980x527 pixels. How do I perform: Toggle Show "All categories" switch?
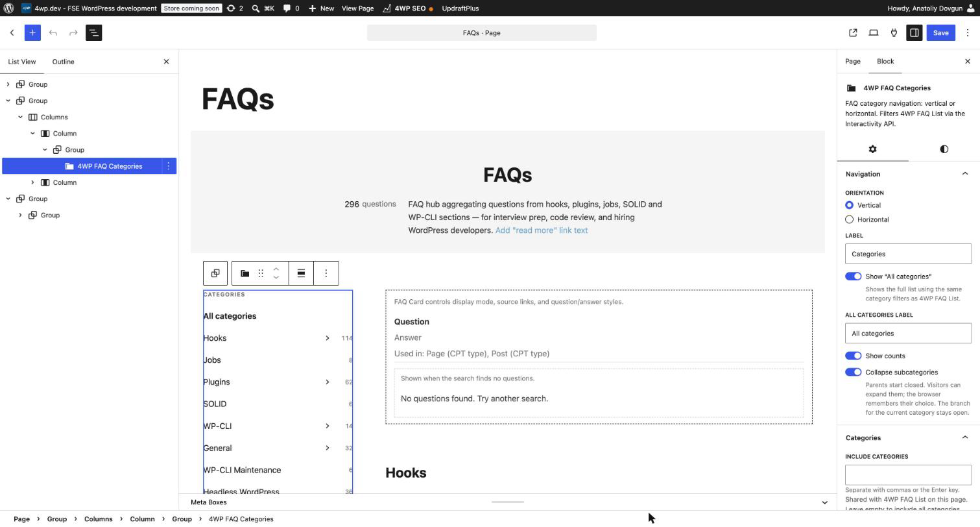click(853, 276)
